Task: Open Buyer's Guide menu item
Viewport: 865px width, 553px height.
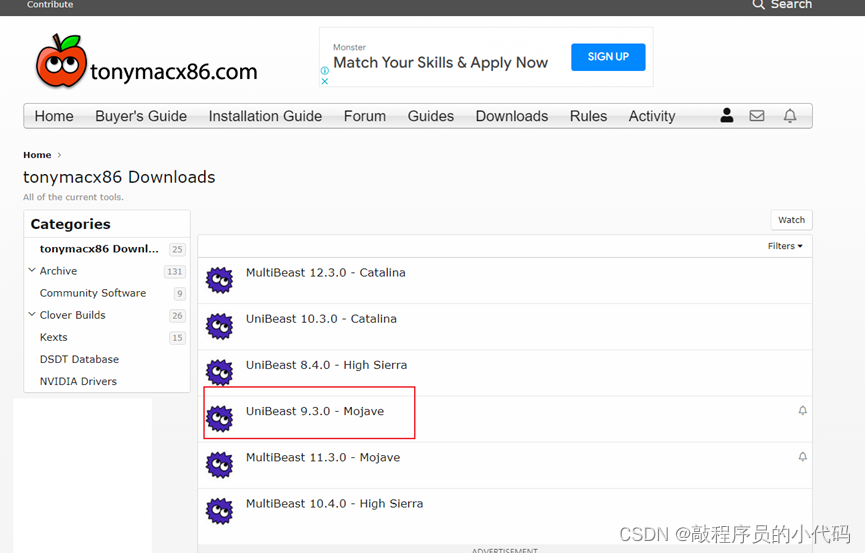Action: (x=141, y=116)
